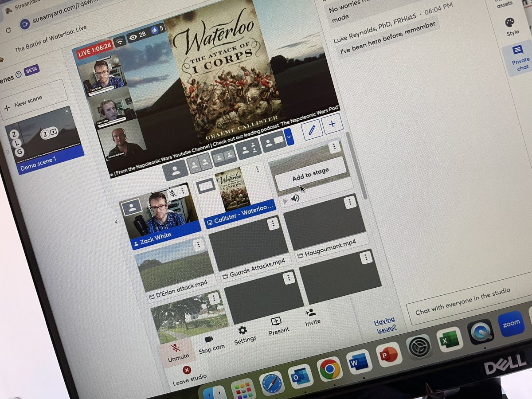Open studio Settings gear
Viewport: 532px width, 399px height.
[x=244, y=334]
